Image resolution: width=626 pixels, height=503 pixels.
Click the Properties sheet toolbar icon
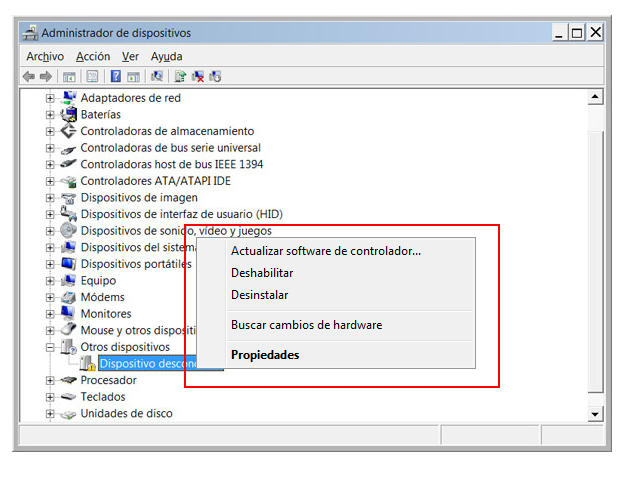[x=92, y=76]
